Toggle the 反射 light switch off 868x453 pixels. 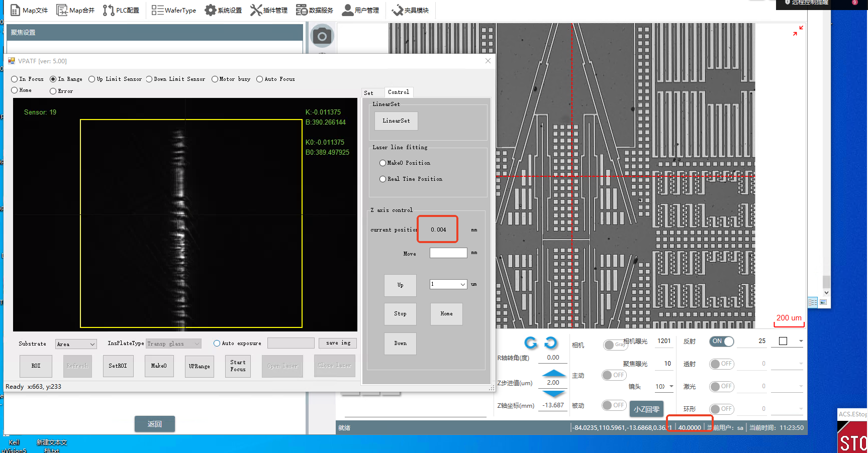722,341
